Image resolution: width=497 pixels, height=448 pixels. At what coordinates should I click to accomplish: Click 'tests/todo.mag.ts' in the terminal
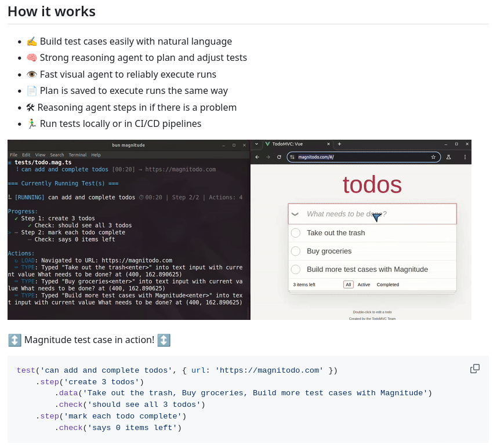(x=43, y=162)
